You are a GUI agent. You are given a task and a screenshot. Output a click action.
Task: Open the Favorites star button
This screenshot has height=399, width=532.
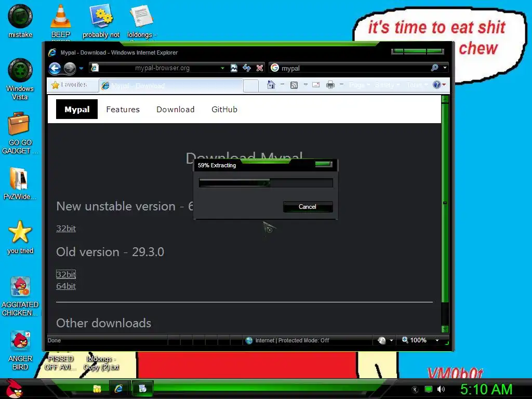pos(70,85)
